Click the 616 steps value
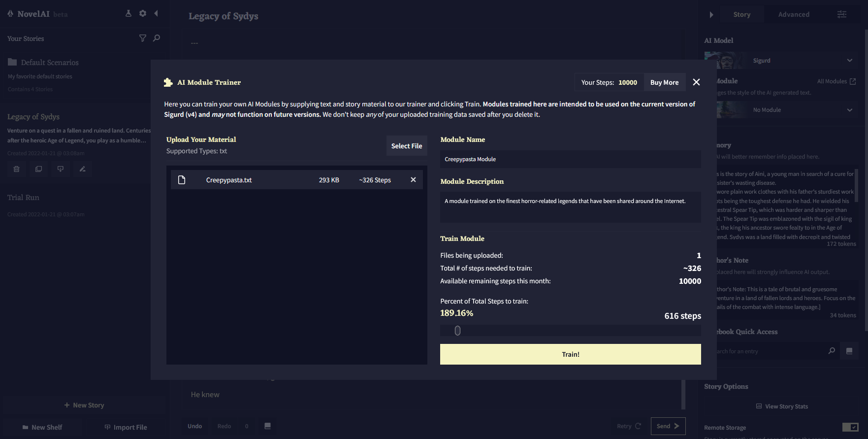This screenshot has width=868, height=439. click(x=682, y=316)
